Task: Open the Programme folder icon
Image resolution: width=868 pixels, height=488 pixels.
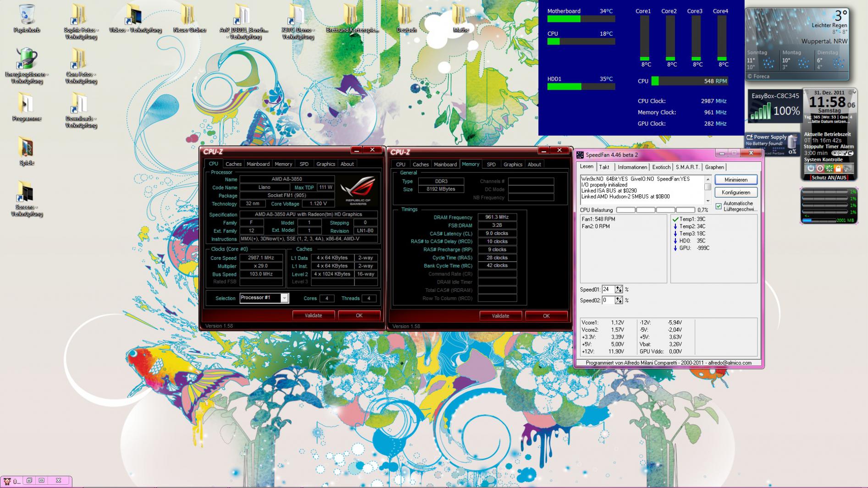Action: coord(27,107)
